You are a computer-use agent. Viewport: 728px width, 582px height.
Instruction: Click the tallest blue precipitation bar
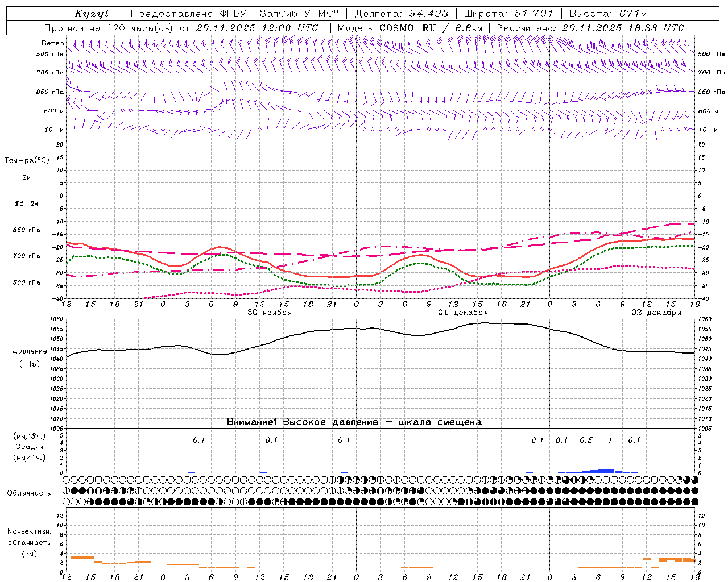pos(606,471)
